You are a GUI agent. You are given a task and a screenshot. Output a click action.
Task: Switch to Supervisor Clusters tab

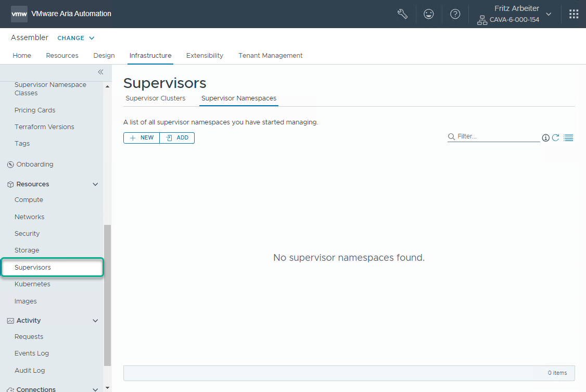[x=156, y=98]
